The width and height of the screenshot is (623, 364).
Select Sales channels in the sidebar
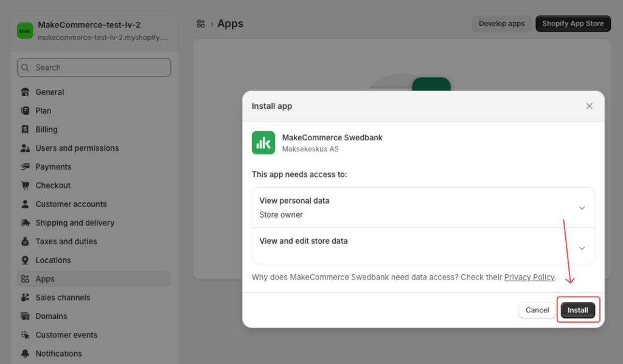pyautogui.click(x=63, y=298)
